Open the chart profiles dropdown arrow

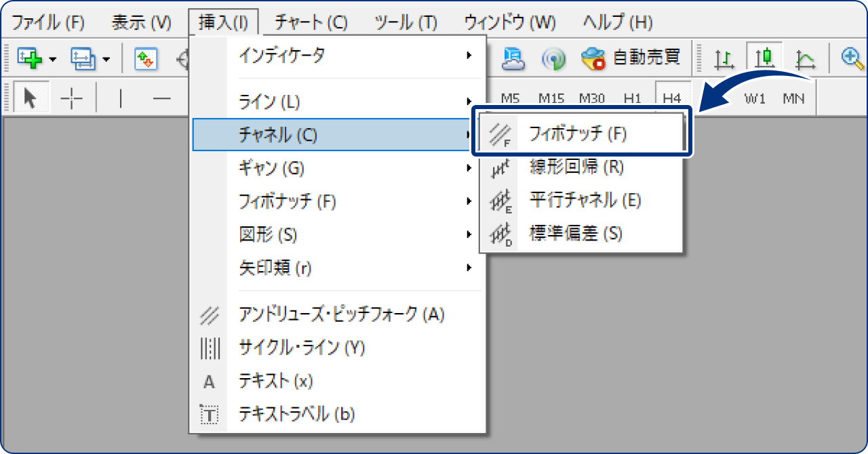(x=106, y=60)
